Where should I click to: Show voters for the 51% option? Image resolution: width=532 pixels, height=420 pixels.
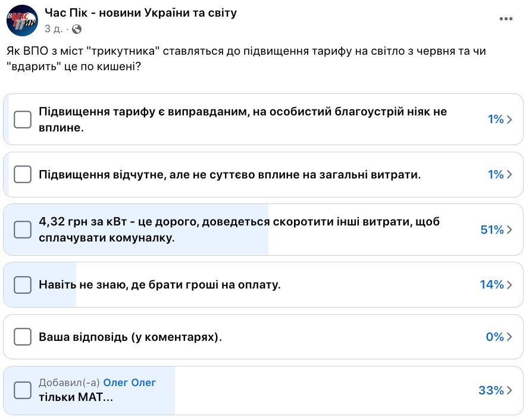pyautogui.click(x=496, y=230)
